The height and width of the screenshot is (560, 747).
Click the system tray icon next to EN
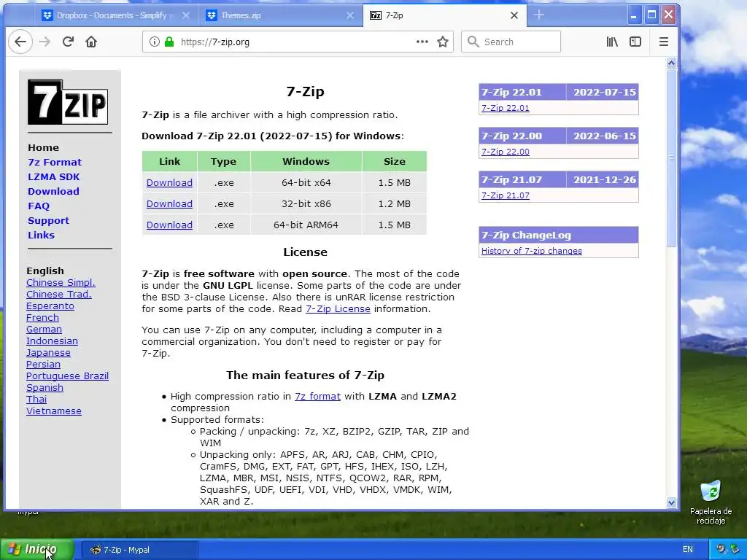pos(721,549)
